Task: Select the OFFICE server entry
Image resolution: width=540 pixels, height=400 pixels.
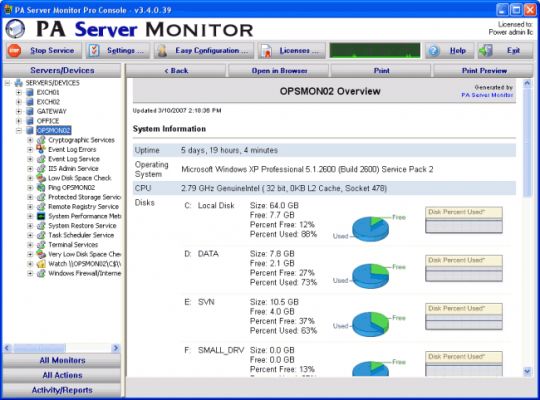Action: pos(48,121)
